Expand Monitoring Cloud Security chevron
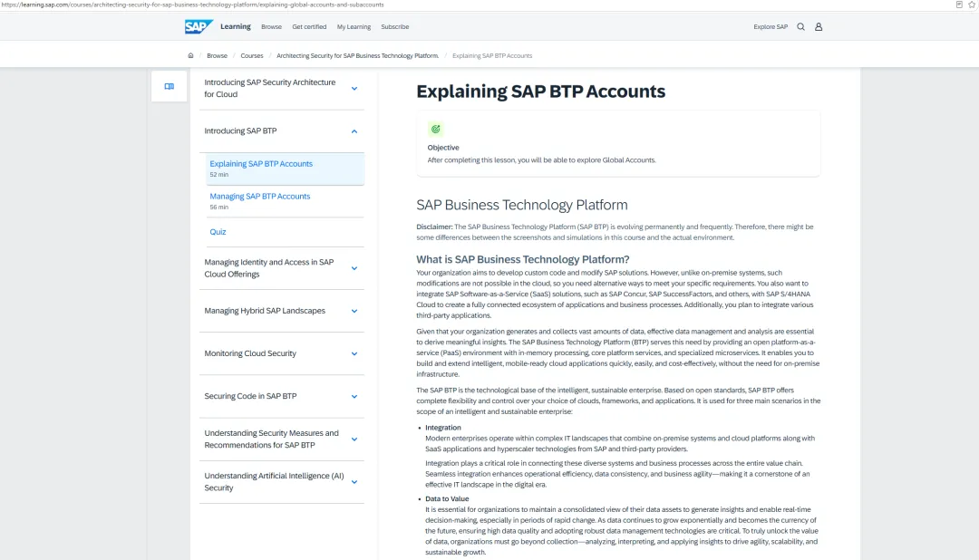Screen dimensions: 979x560 354,353
